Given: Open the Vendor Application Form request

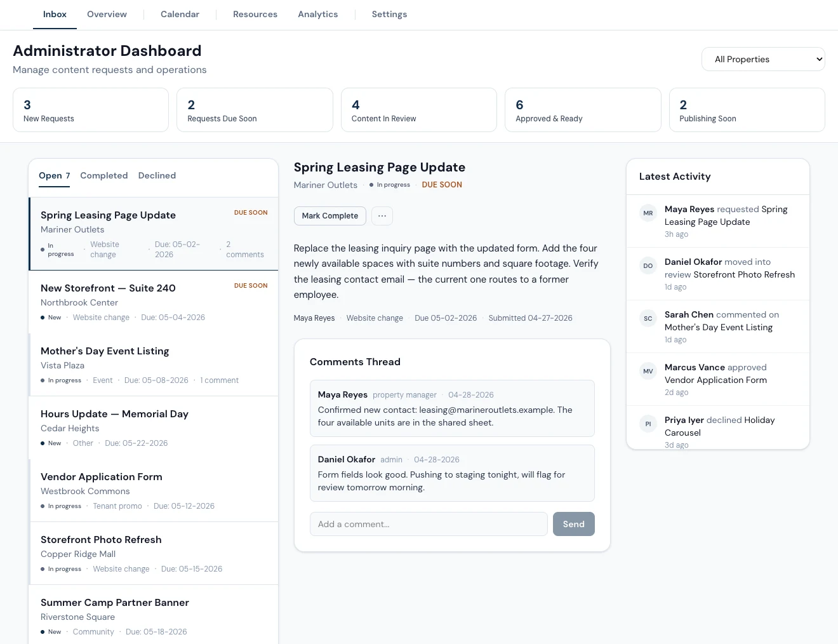Looking at the screenshot, I should coord(154,491).
